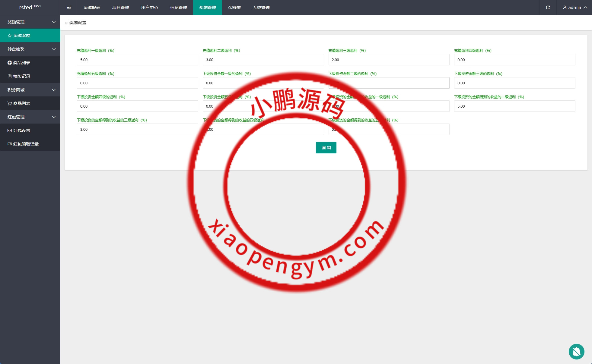592x364 pixels.
Task: Click the green 编辑 button
Action: tap(326, 148)
